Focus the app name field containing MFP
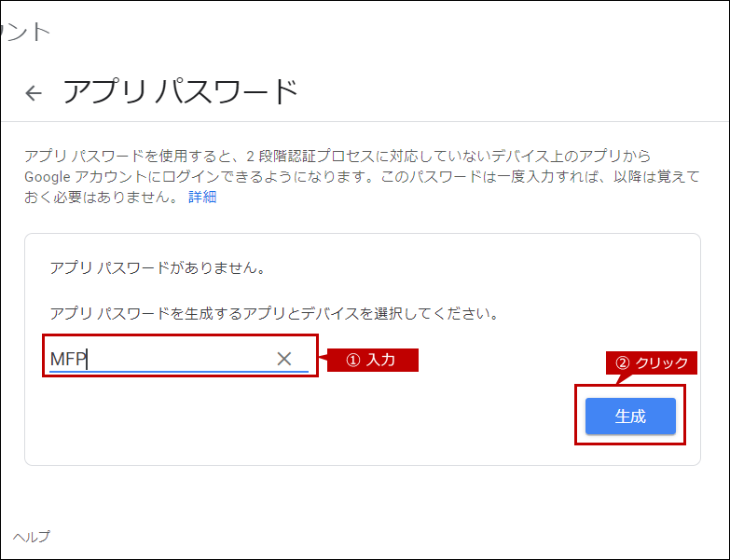The width and height of the screenshot is (730, 560). coord(179,359)
